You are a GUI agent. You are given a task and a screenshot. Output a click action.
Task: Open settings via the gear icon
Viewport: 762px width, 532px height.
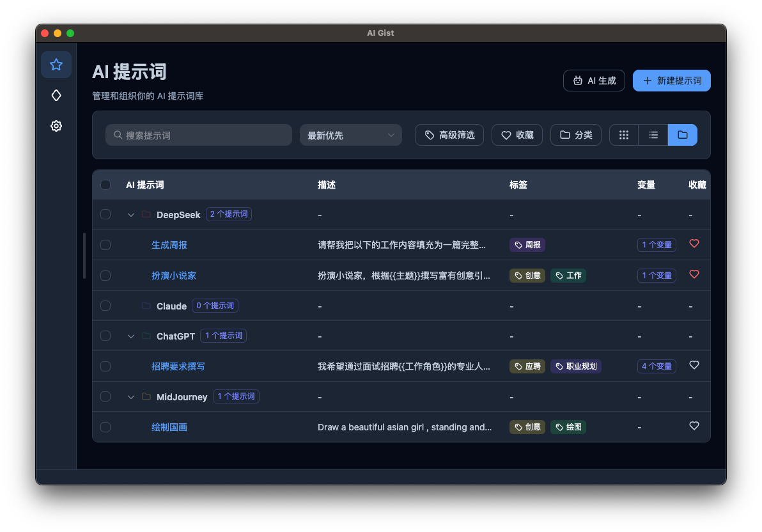56,126
